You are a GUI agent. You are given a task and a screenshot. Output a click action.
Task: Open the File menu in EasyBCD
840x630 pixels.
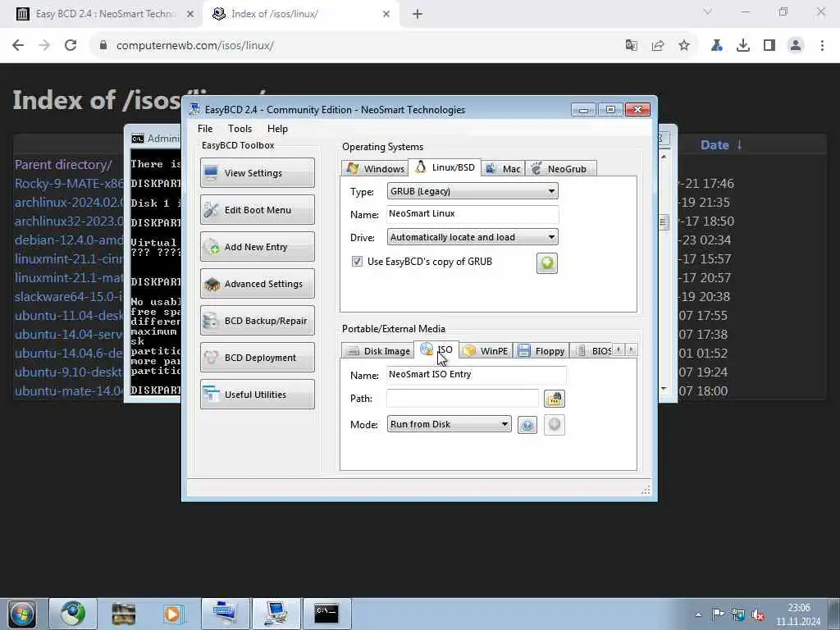pos(205,129)
